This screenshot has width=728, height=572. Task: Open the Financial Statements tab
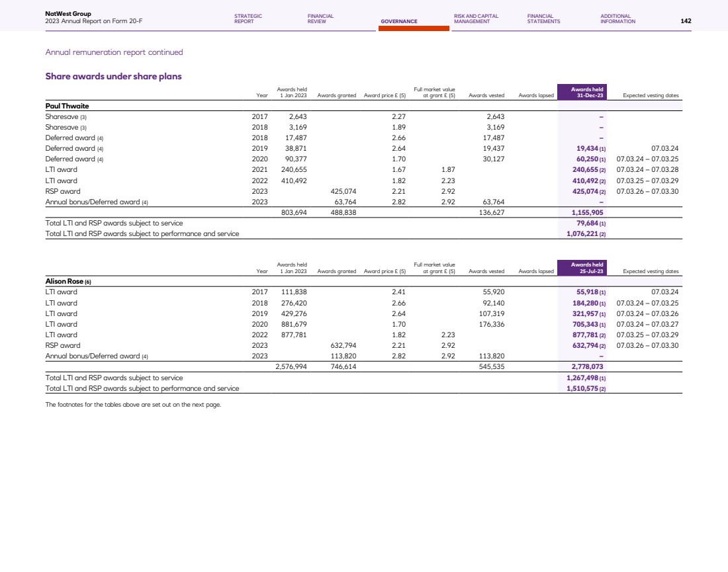pos(543,19)
